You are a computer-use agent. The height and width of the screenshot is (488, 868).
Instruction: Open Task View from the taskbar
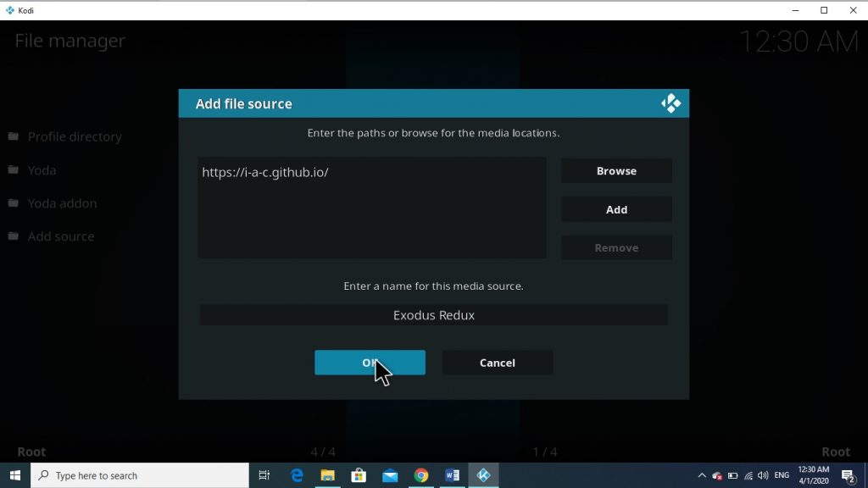point(264,475)
